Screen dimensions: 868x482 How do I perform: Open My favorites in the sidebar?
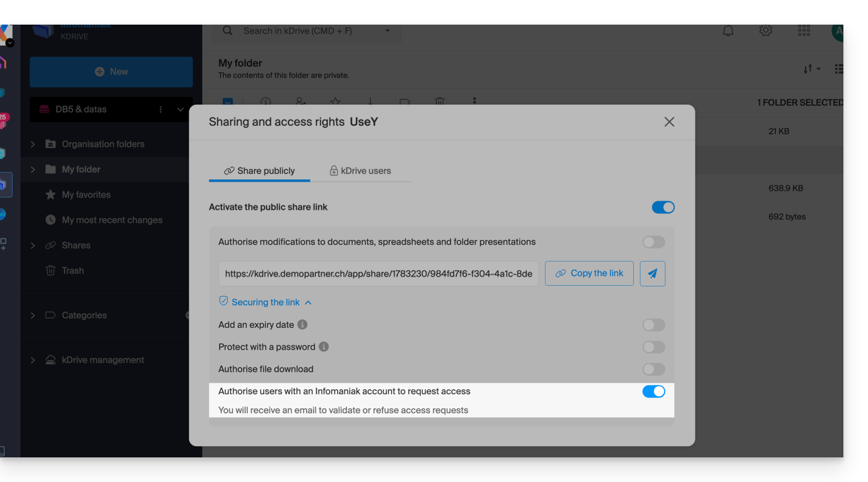click(x=86, y=195)
